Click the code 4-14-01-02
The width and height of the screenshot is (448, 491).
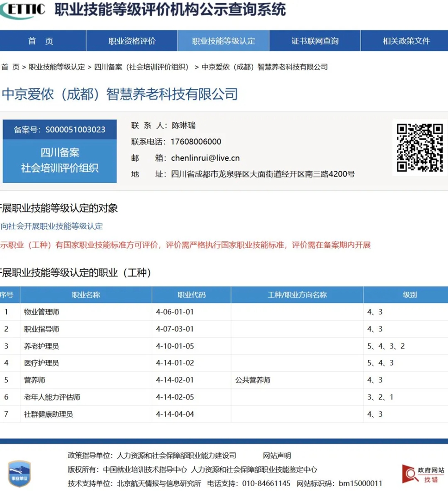click(175, 363)
